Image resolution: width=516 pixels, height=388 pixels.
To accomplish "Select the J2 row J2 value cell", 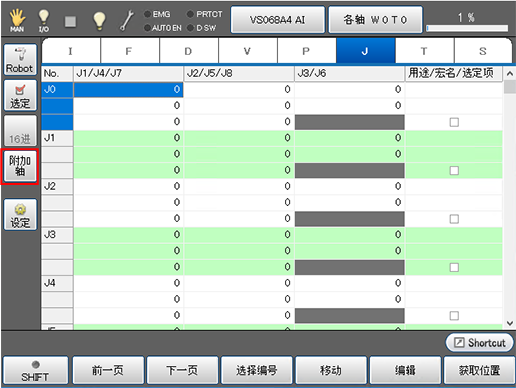I will [239, 186].
